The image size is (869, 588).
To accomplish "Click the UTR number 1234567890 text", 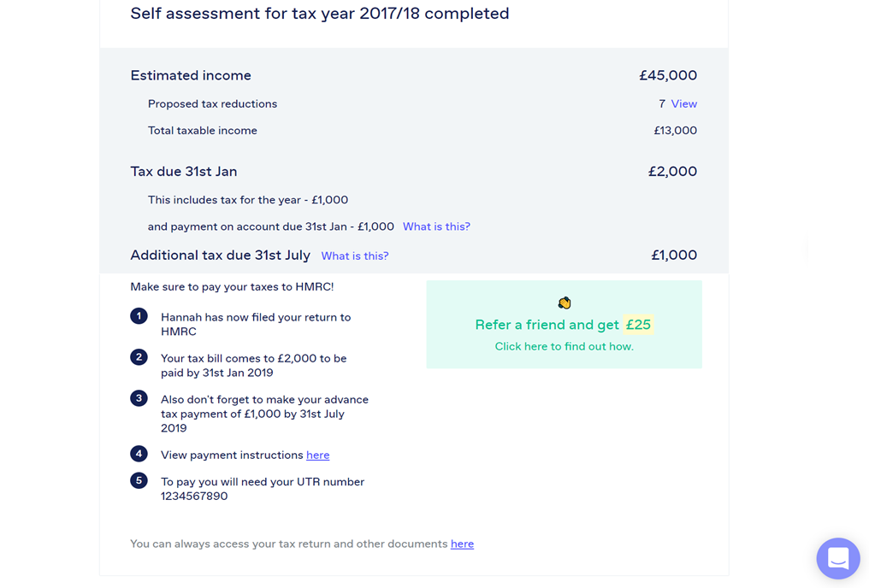I will point(194,496).
